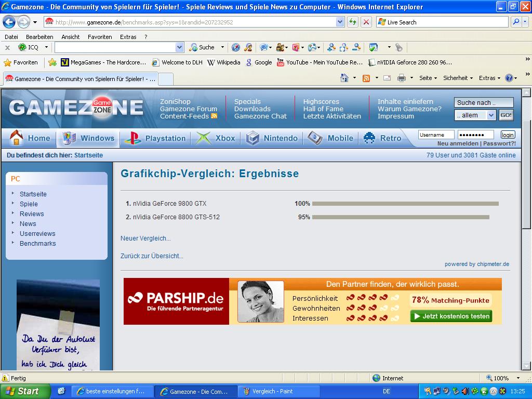The height and width of the screenshot is (399, 532).
Task: Click in the password input field
Action: pyautogui.click(x=476, y=135)
